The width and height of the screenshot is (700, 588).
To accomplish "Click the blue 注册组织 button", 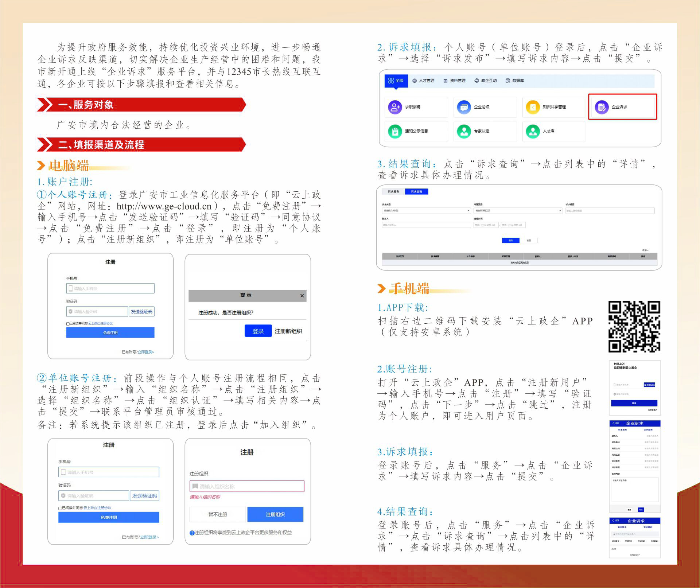I will click(275, 514).
